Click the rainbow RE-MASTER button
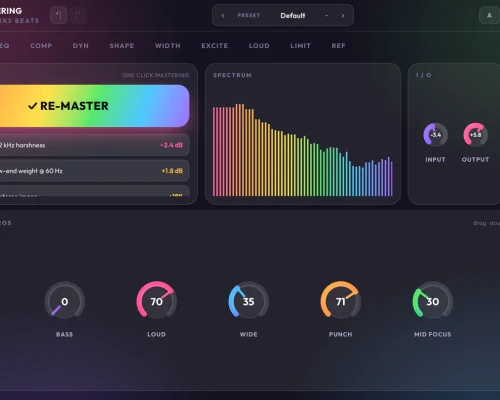This screenshot has width=500, height=400. [x=95, y=106]
